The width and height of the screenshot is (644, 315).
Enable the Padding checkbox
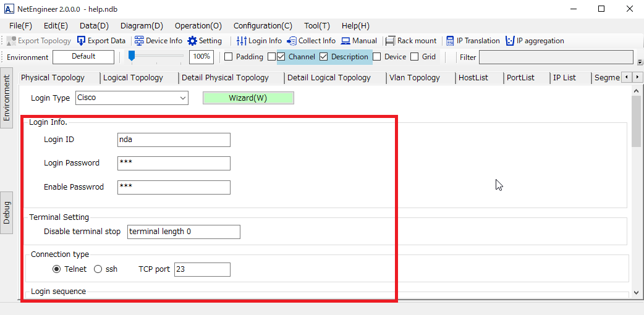pyautogui.click(x=229, y=57)
